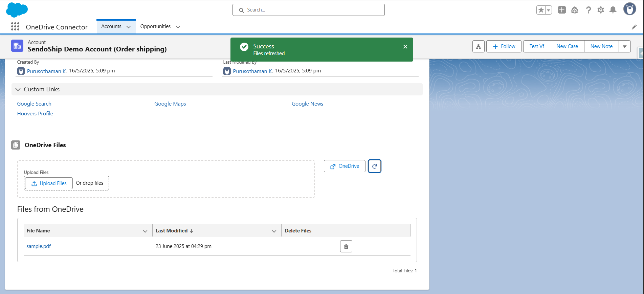This screenshot has height=294, width=644.
Task: Switch to the Accounts tab
Action: coord(111,26)
